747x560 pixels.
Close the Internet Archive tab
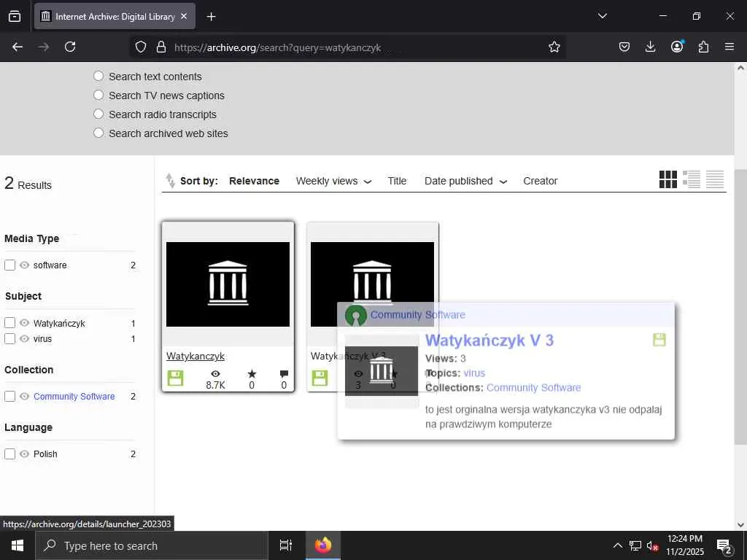click(x=184, y=16)
